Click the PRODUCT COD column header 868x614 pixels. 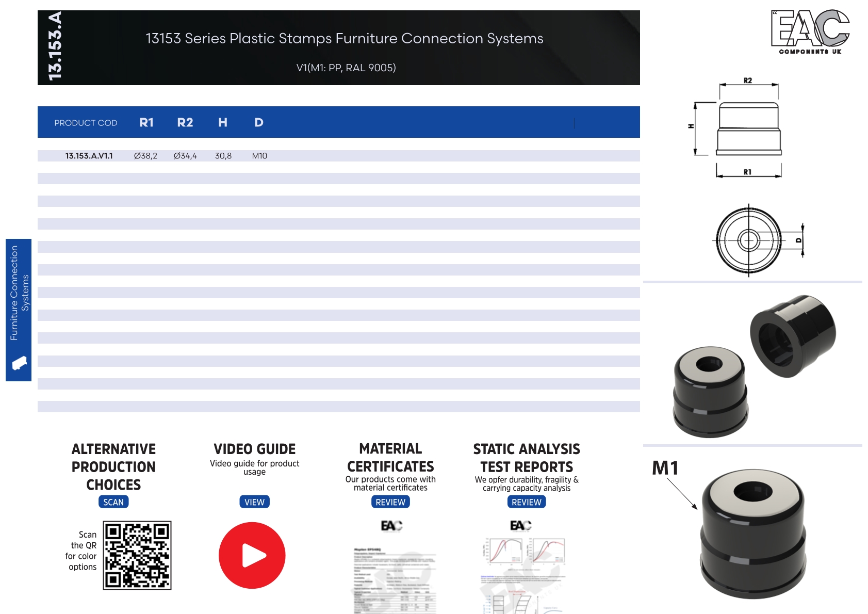point(86,123)
